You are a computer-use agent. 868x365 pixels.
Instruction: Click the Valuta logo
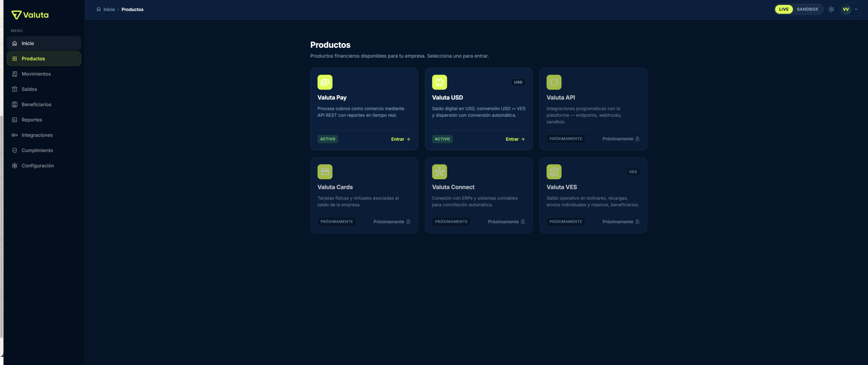point(30,15)
